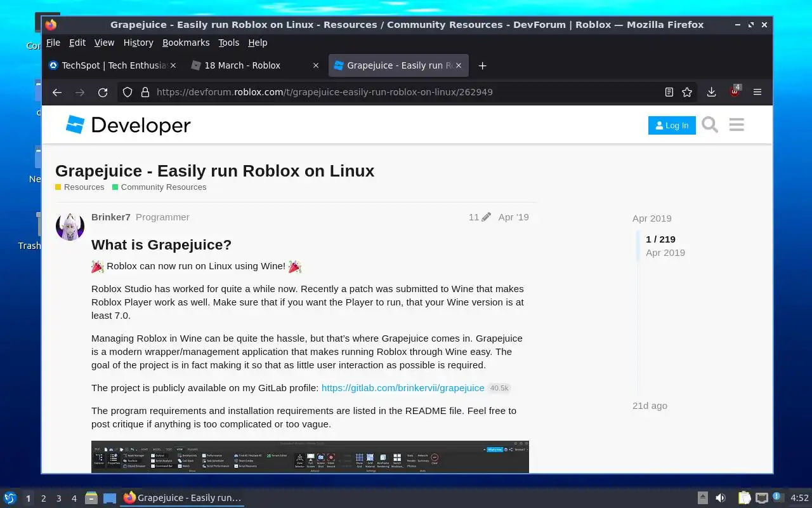Viewport: 812px width, 508px height.
Task: Click the What is Grapejuice? heading
Action: pyautogui.click(x=161, y=245)
